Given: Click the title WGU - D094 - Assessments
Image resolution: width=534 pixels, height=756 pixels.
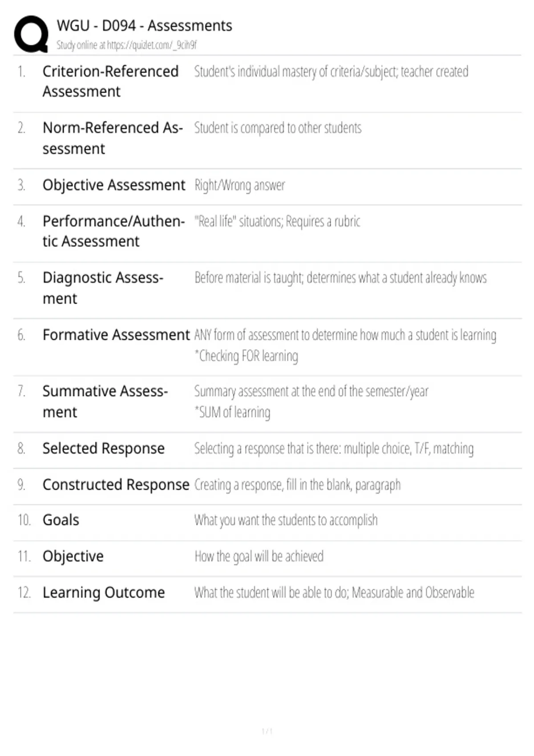Looking at the screenshot, I should [x=144, y=26].
